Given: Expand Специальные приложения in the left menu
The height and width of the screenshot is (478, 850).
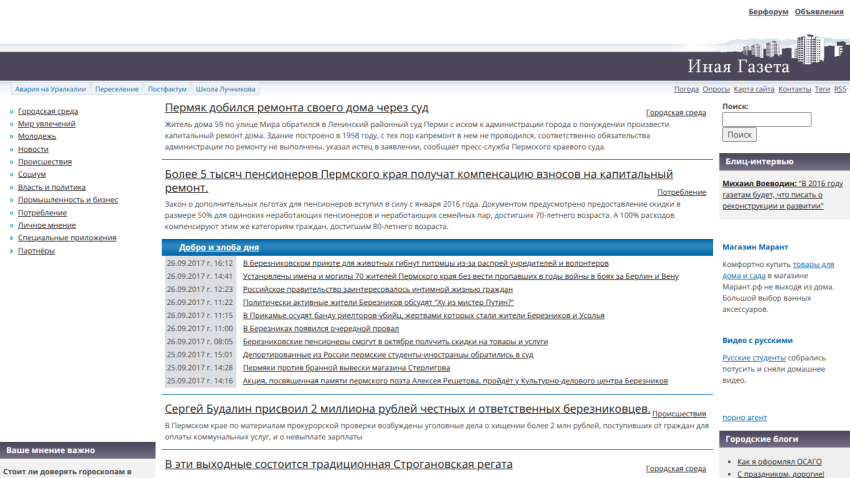Looking at the screenshot, I should click(x=67, y=237).
